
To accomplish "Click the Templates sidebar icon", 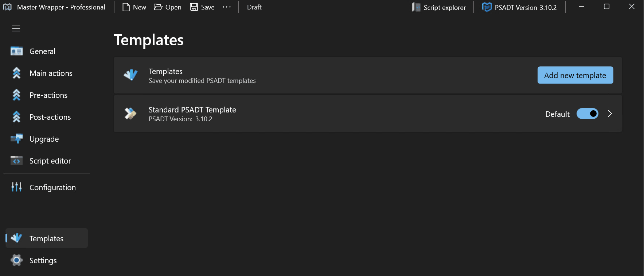I will point(16,238).
